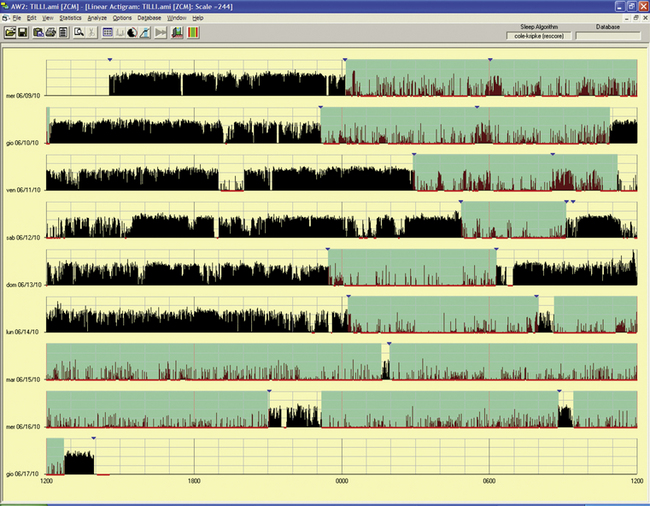The image size is (650, 506).
Task: Open the Options menu
Action: point(121,18)
